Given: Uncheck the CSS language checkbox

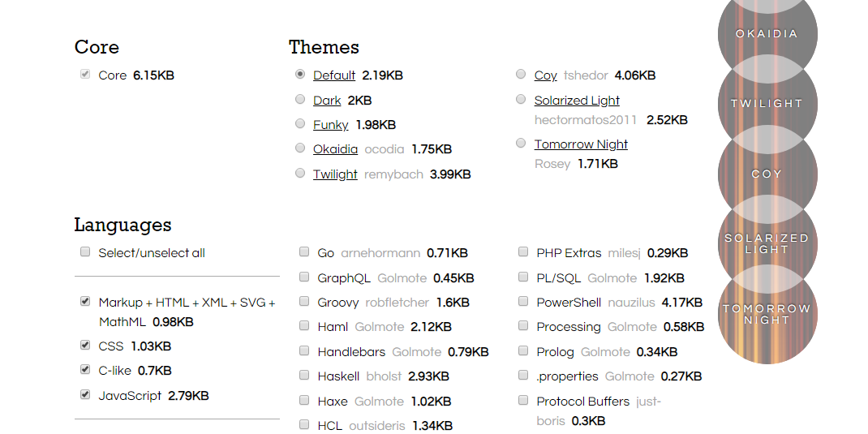Looking at the screenshot, I should pos(85,346).
